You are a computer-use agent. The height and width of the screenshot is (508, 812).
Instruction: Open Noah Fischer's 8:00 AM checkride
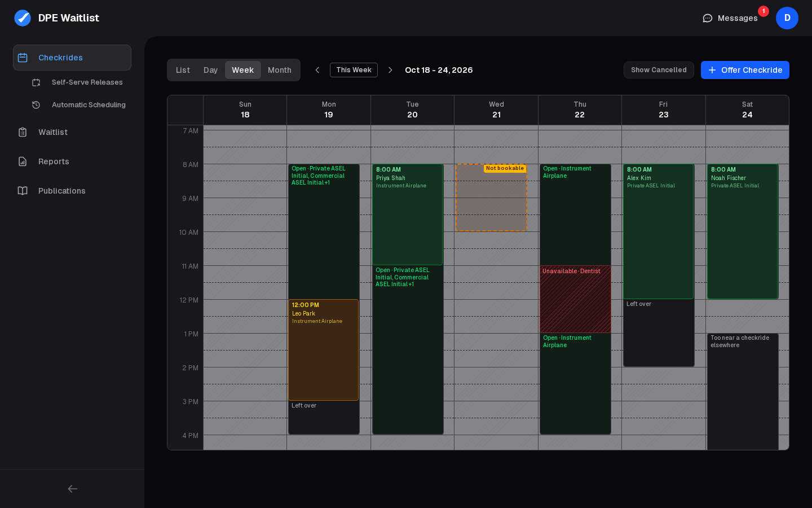[743, 231]
